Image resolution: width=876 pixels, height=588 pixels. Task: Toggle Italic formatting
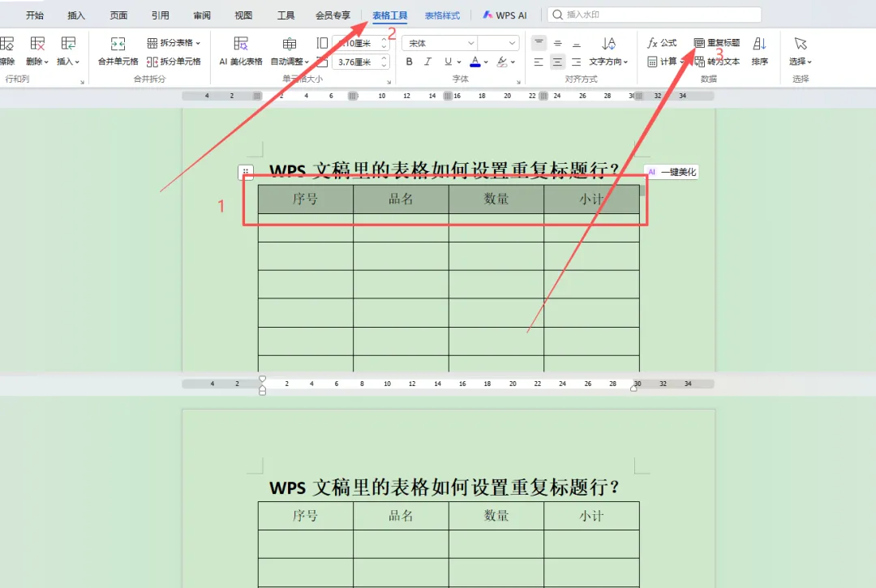(427, 62)
